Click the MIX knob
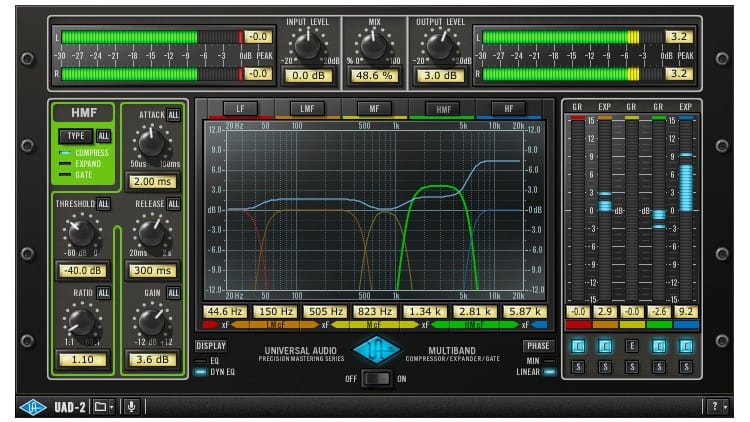The height and width of the screenshot is (422, 750). coord(374,46)
